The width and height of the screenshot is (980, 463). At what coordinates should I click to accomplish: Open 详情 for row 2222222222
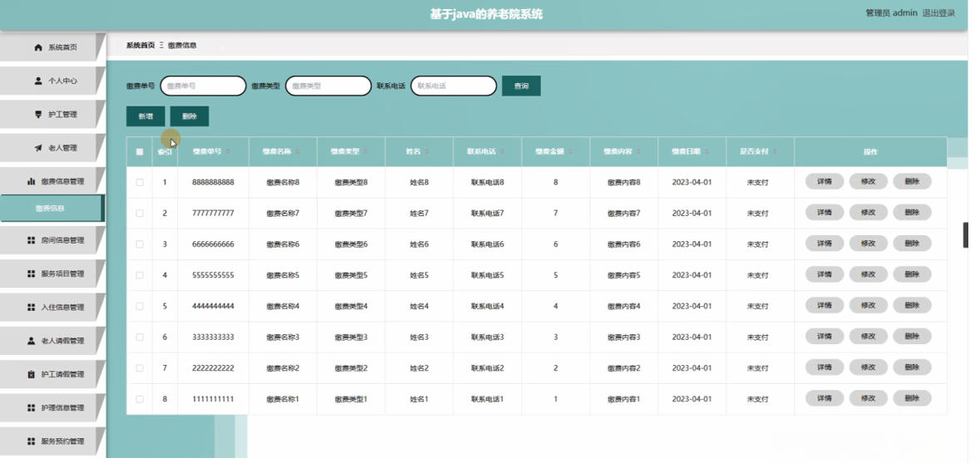click(x=824, y=367)
